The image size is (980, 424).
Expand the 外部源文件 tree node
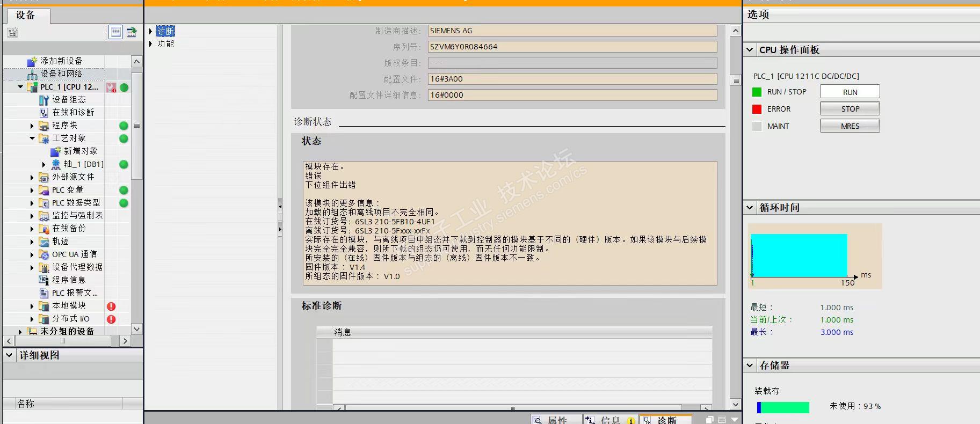pyautogui.click(x=32, y=178)
